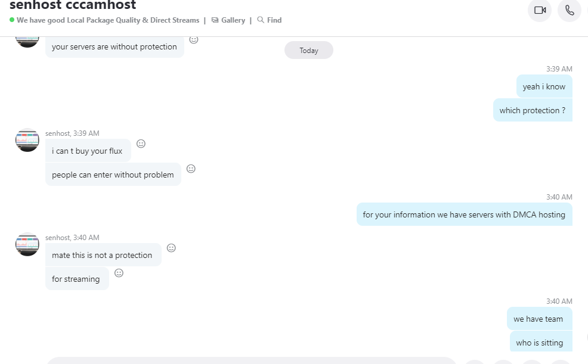588x364 pixels.
Task: Open senhost cccamhost chat title
Action: (x=73, y=5)
